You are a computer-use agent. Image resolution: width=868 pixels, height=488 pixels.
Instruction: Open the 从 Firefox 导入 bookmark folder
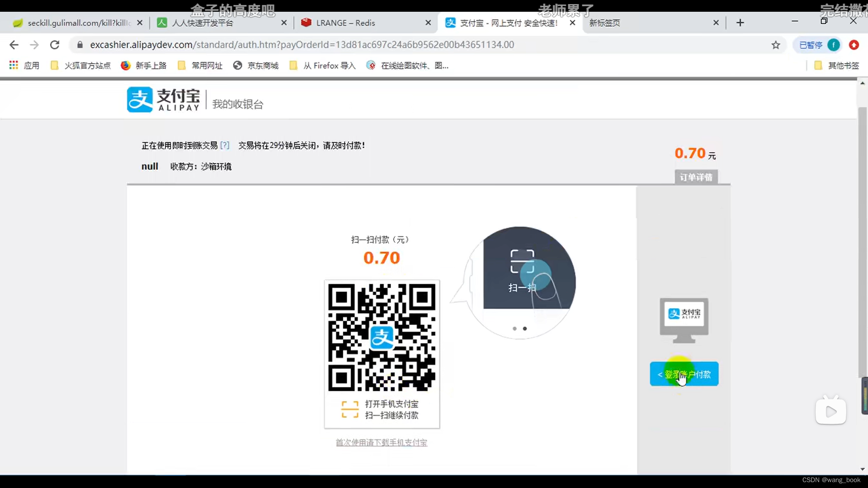(x=323, y=66)
